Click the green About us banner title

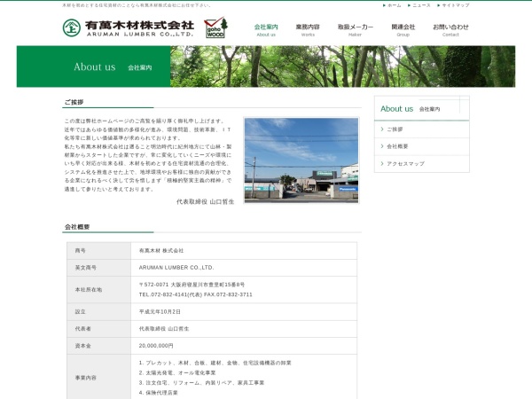coord(113,66)
